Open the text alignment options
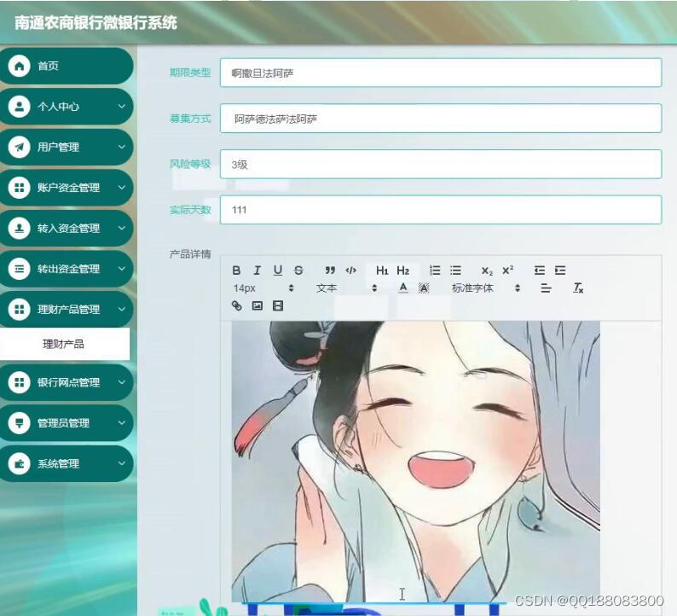The width and height of the screenshot is (677, 616). pos(546,288)
